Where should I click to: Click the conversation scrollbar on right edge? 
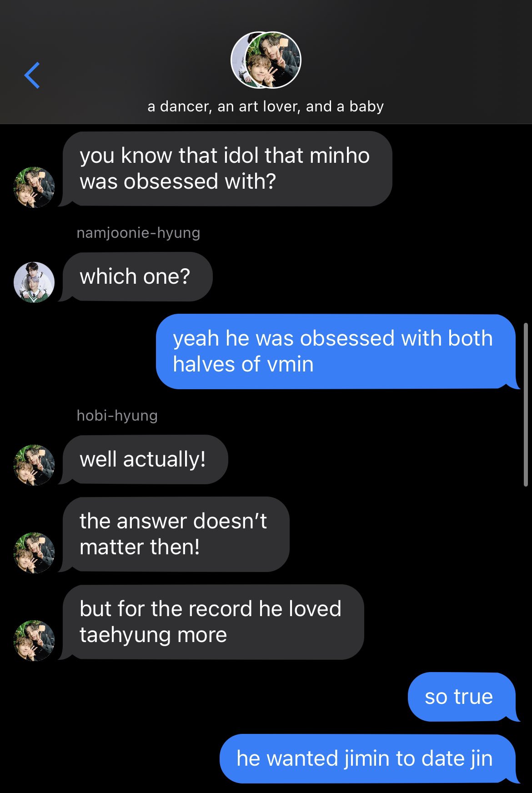pyautogui.click(x=526, y=405)
